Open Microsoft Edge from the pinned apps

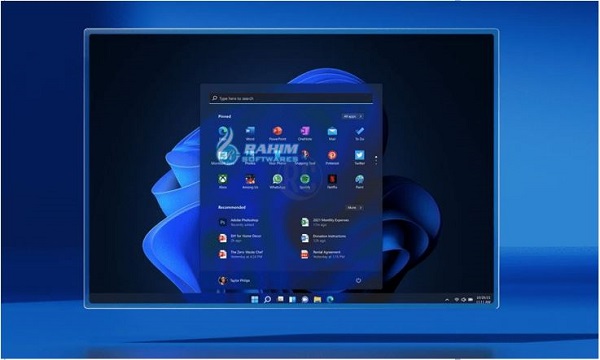pos(223,133)
